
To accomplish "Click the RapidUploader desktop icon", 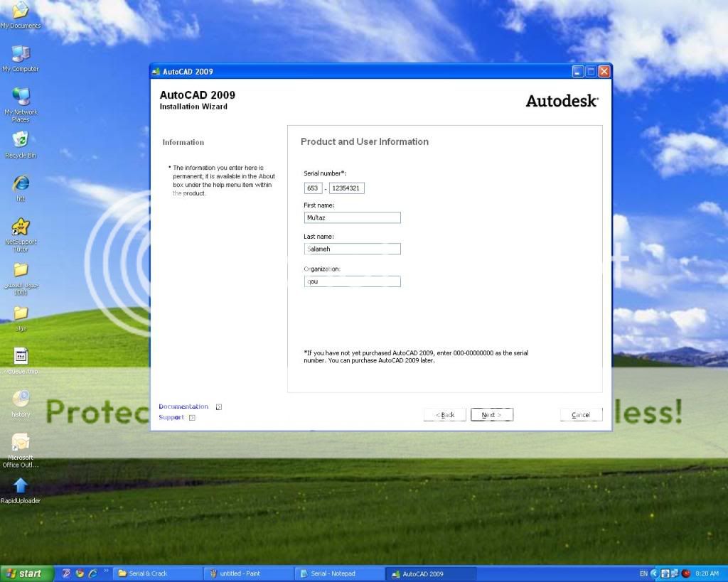I will pos(21,486).
